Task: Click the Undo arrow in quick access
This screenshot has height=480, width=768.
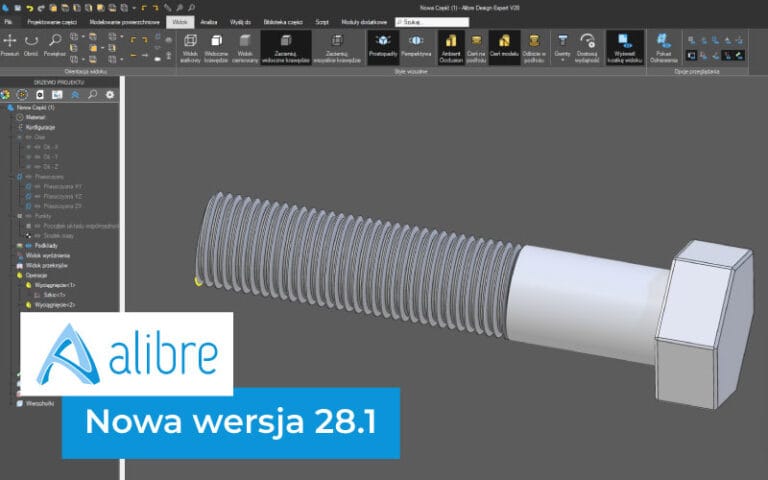Action: click(29, 8)
